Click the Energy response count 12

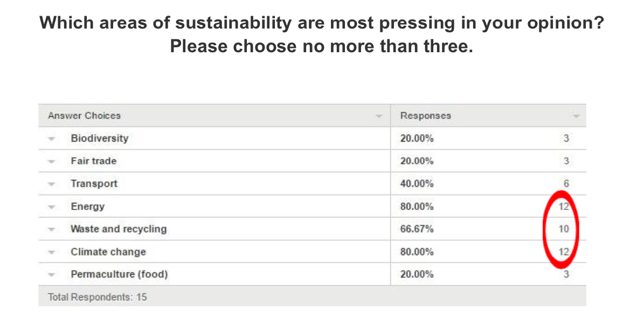click(x=564, y=206)
